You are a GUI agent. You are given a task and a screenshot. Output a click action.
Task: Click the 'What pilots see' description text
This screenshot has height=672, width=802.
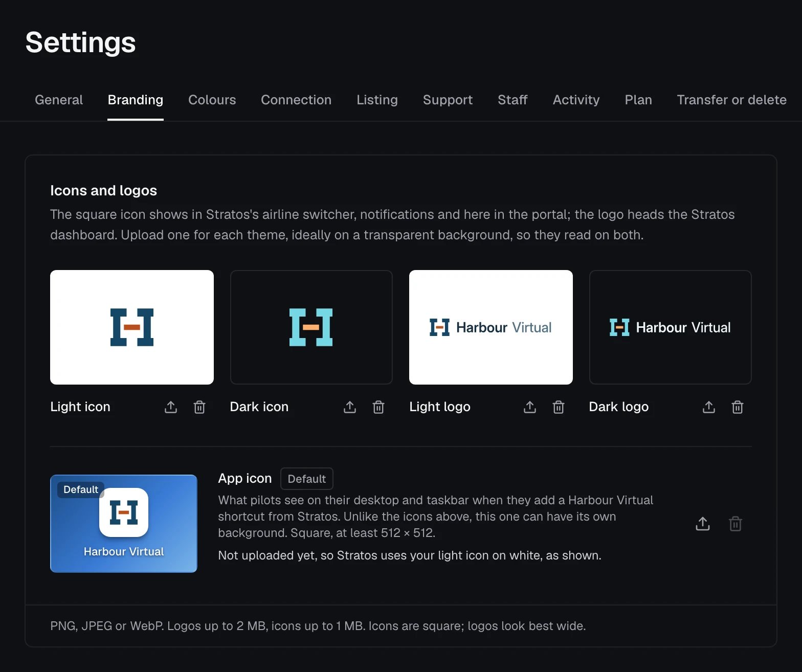pyautogui.click(x=436, y=517)
